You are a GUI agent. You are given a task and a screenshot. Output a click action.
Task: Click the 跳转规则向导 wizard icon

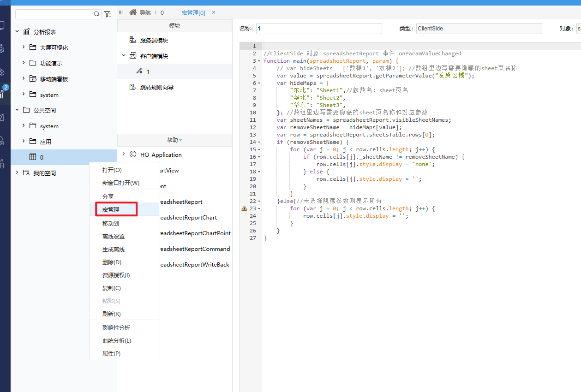(x=133, y=87)
